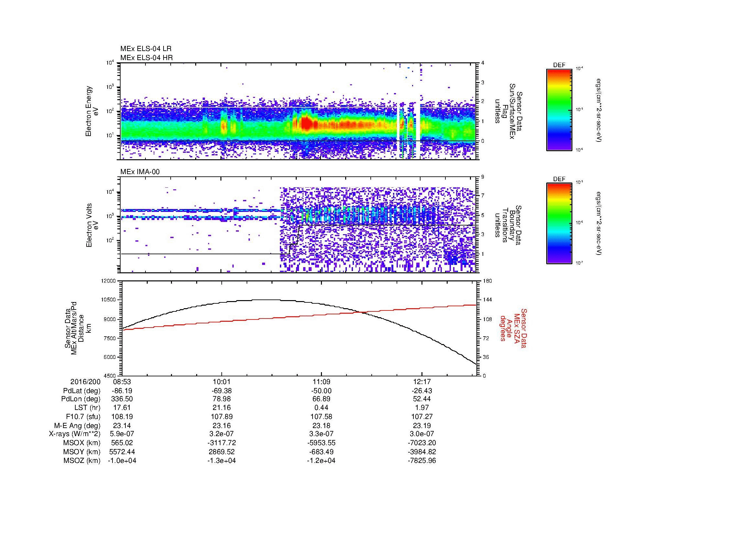Click the 'MEx ELS-04 LR' plot title
This screenshot has height=534, width=756.
145,49
